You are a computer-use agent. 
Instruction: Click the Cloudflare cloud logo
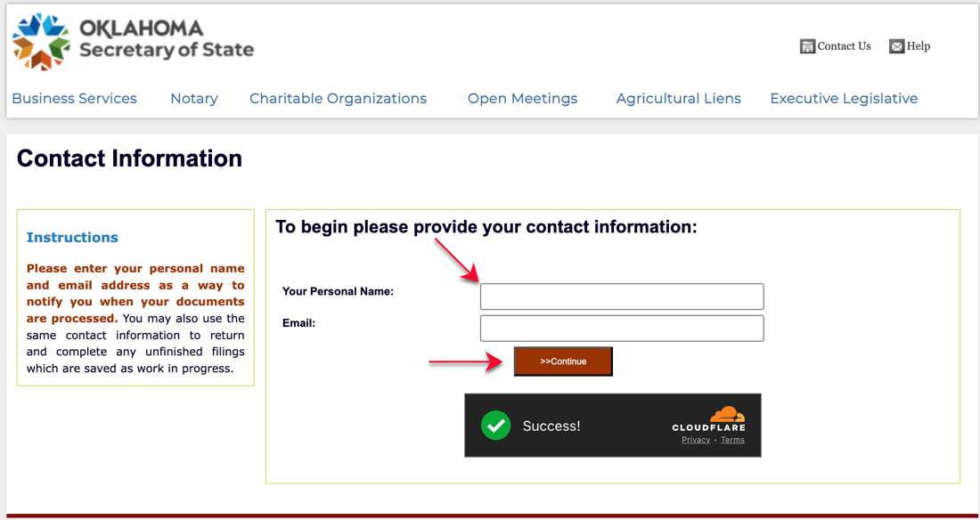click(727, 414)
